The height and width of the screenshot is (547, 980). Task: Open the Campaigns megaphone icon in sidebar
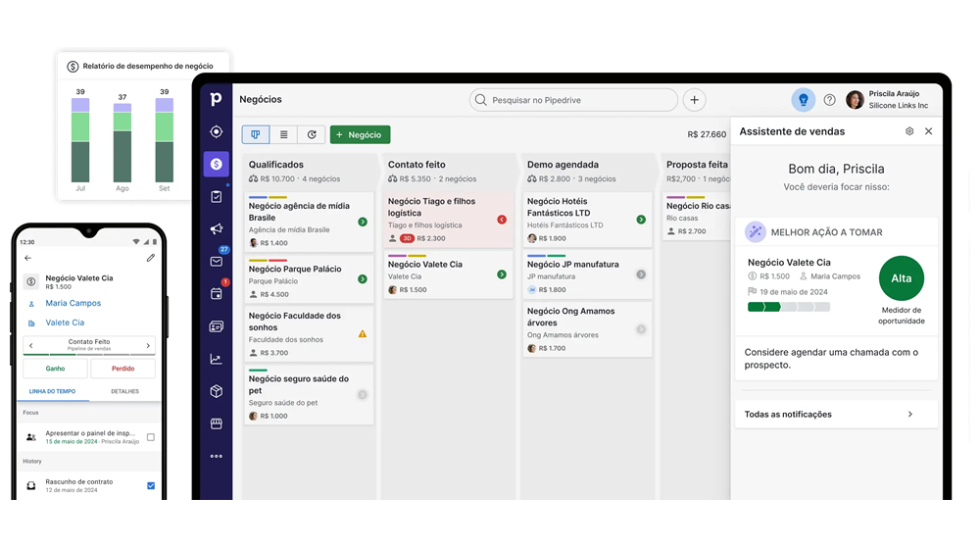217,228
